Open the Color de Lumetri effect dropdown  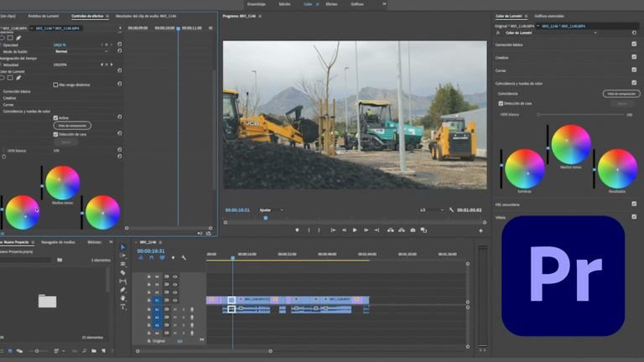coord(550,33)
